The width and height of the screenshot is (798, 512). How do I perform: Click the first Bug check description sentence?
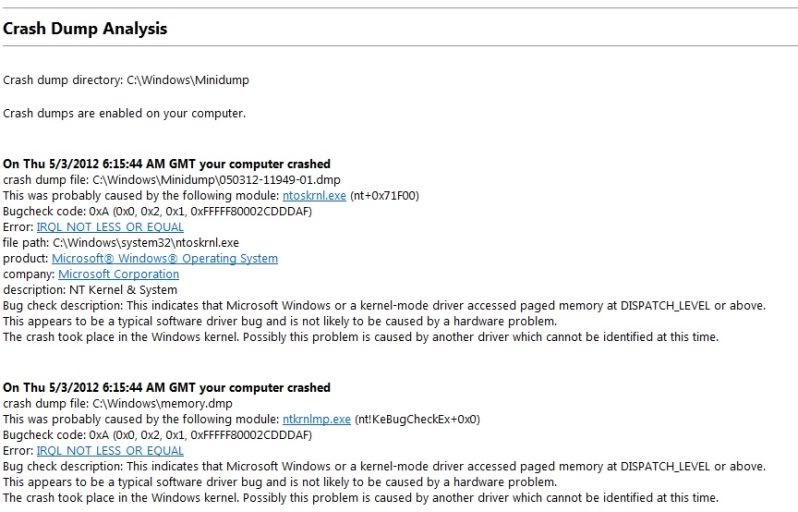tap(384, 306)
